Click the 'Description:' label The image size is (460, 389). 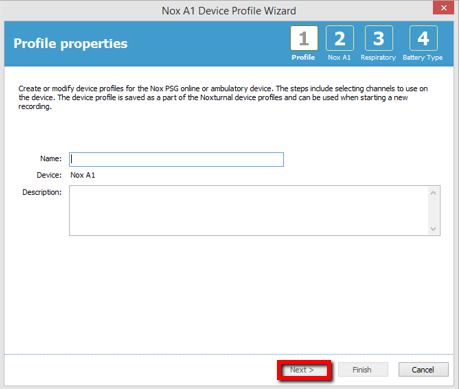42,192
